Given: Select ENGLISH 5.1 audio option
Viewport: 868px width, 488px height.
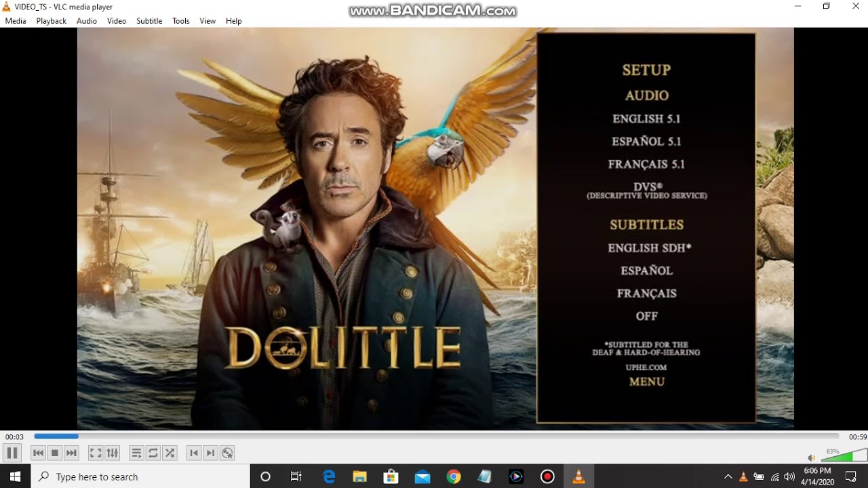Looking at the screenshot, I should click(646, 119).
